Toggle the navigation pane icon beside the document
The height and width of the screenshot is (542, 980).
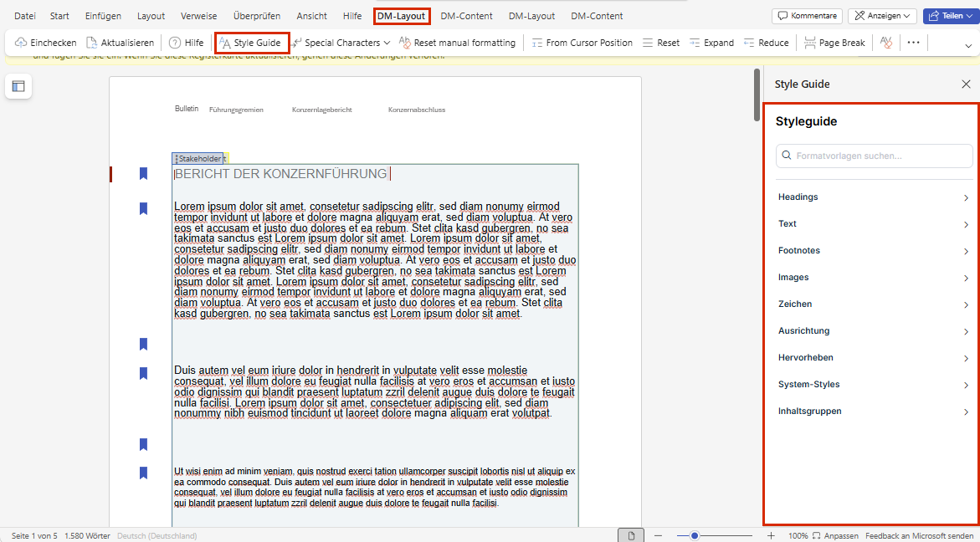[18, 86]
